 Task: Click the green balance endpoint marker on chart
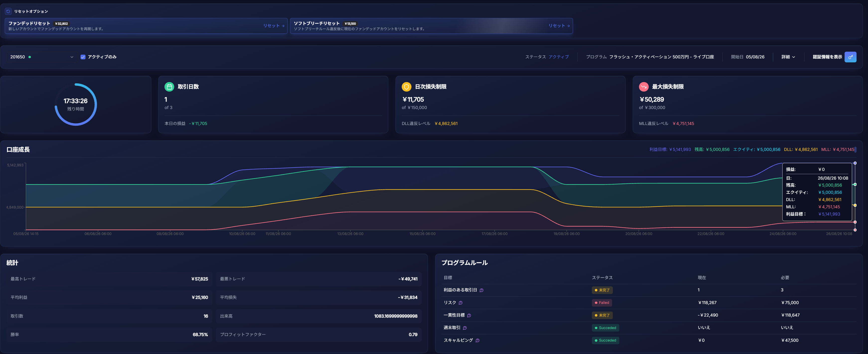(855, 184)
